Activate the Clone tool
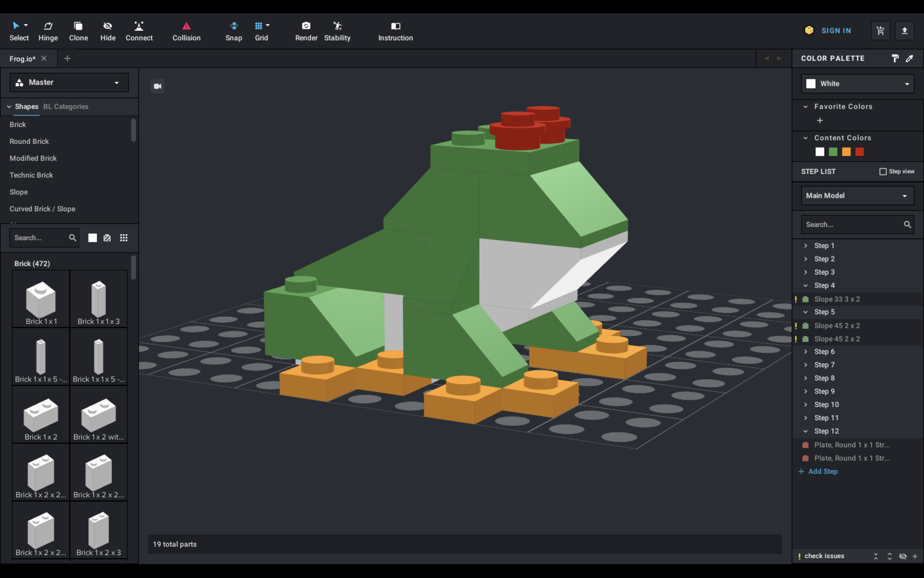Image resolution: width=924 pixels, height=578 pixels. click(x=78, y=31)
